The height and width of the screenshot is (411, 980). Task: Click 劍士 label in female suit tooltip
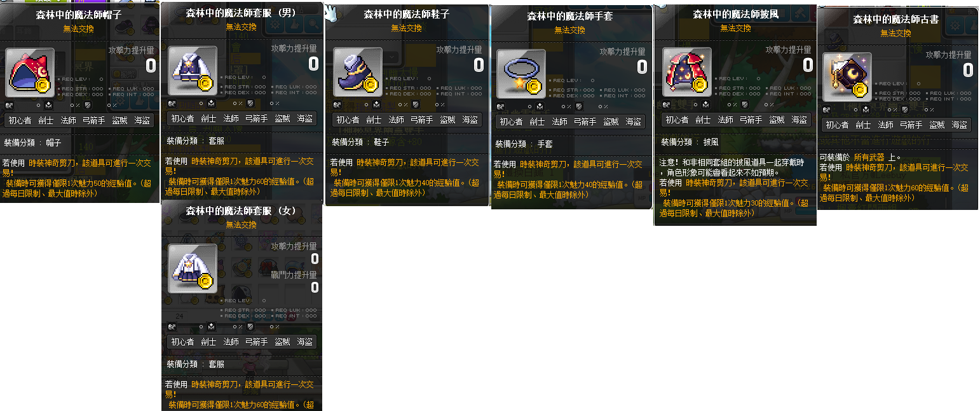[x=208, y=342]
